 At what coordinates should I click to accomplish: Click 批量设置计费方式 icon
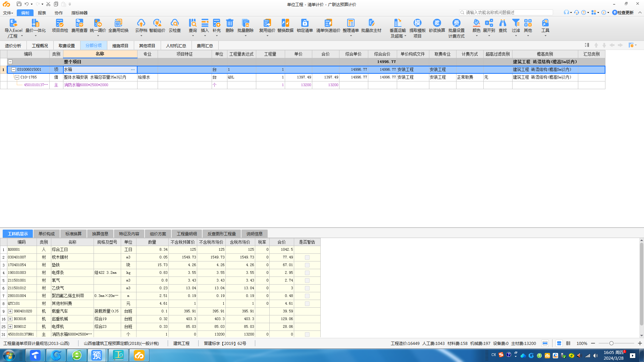pyautogui.click(x=456, y=23)
